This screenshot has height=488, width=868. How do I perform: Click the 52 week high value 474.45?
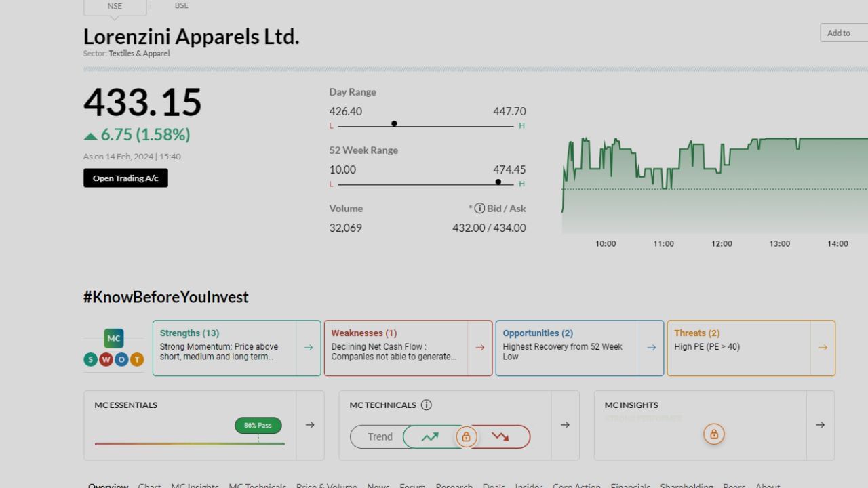click(x=509, y=169)
